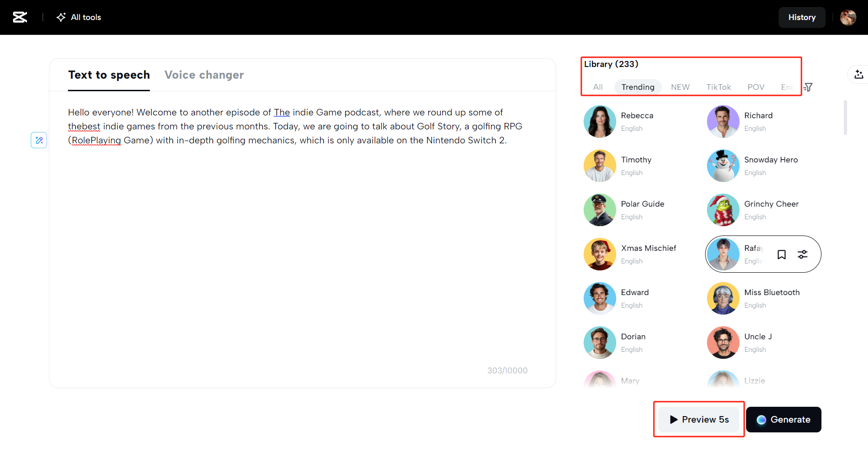
Task: Switch to the Voice changer tab
Action: click(x=204, y=75)
